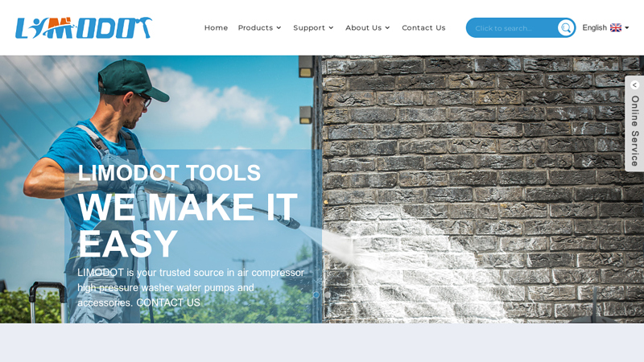Expand the About Us dropdown chevron

click(387, 28)
